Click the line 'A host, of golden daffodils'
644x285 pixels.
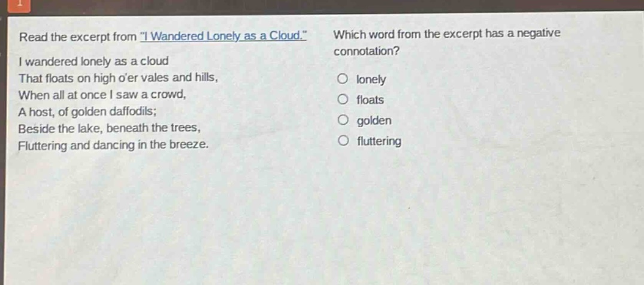point(87,112)
